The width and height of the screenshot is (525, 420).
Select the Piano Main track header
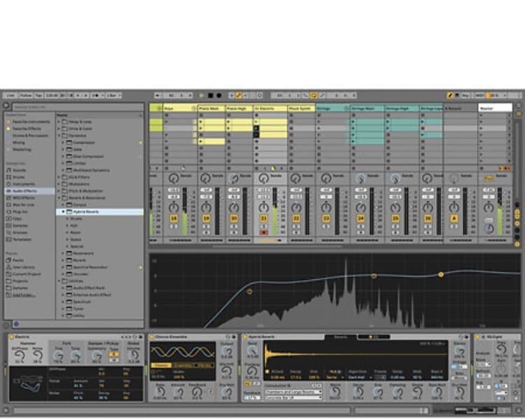pyautogui.click(x=211, y=108)
